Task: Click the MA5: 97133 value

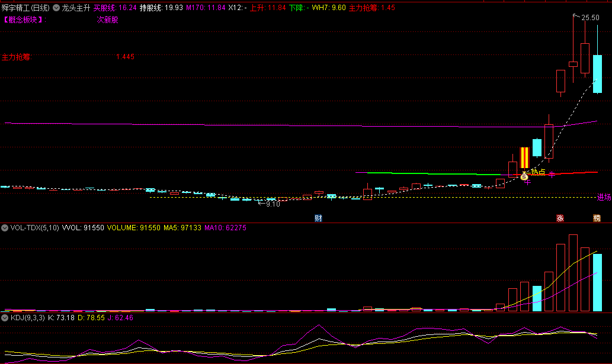Action: pos(182,228)
